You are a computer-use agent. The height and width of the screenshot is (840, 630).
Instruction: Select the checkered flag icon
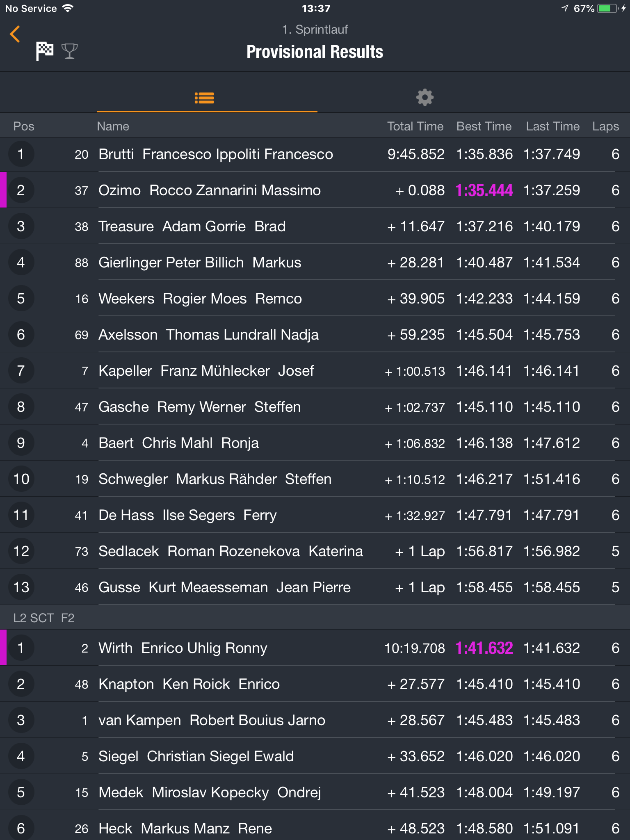[x=45, y=51]
